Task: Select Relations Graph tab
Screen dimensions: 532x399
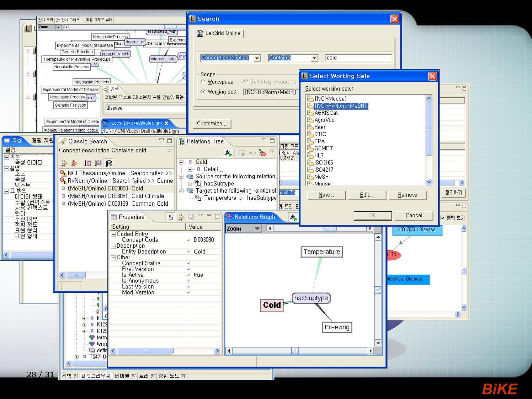Action: click(251, 217)
